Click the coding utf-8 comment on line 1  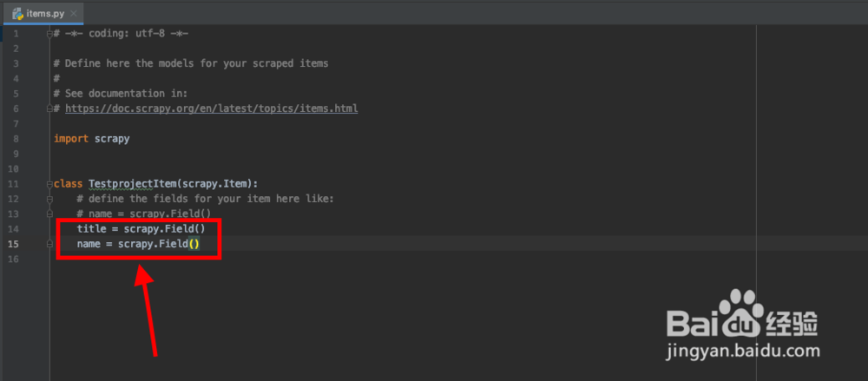(x=122, y=34)
